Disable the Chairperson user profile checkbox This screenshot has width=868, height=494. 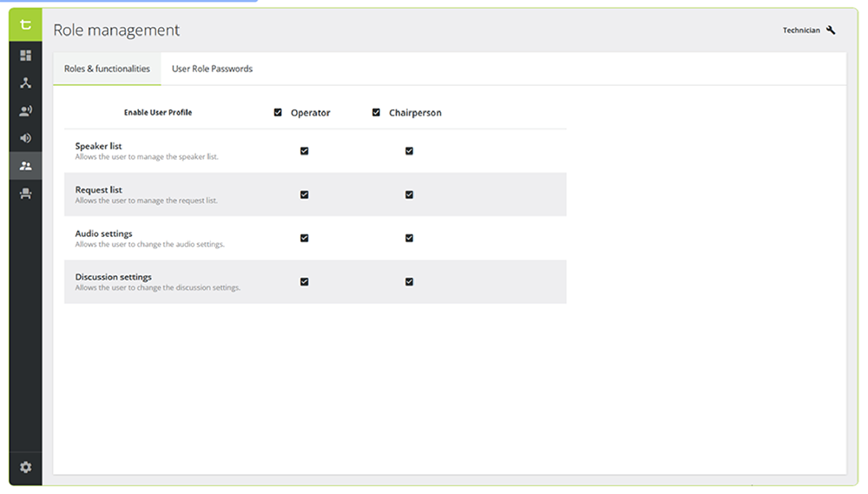pos(376,112)
